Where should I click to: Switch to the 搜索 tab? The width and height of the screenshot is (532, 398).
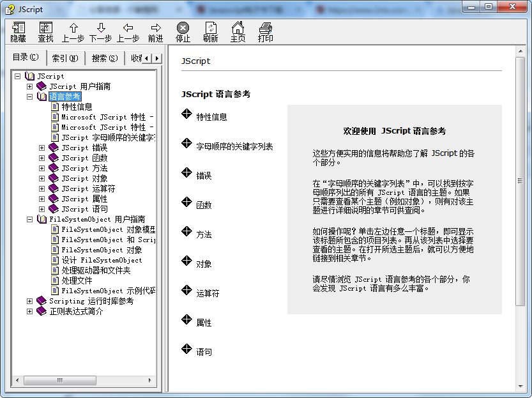point(104,58)
